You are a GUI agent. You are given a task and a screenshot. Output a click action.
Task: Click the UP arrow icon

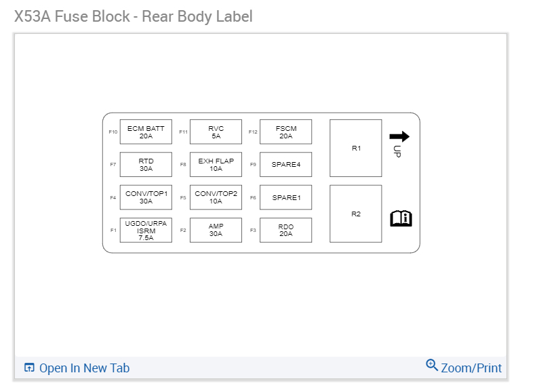point(399,137)
